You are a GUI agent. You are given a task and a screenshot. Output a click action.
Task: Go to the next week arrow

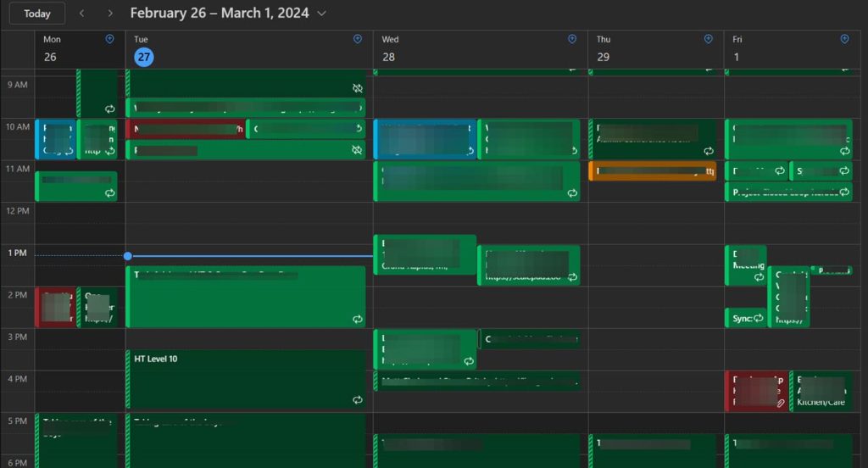[110, 14]
